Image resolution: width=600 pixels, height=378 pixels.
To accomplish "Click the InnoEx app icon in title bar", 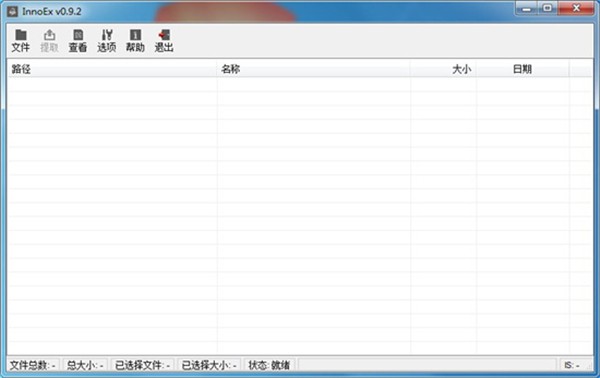I will [x=13, y=11].
